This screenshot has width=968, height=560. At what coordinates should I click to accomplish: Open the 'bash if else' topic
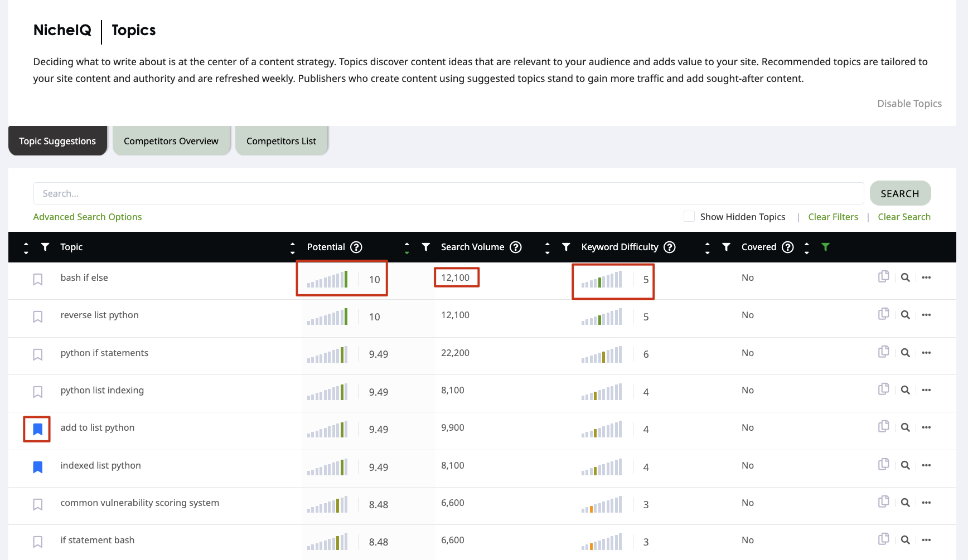84,277
